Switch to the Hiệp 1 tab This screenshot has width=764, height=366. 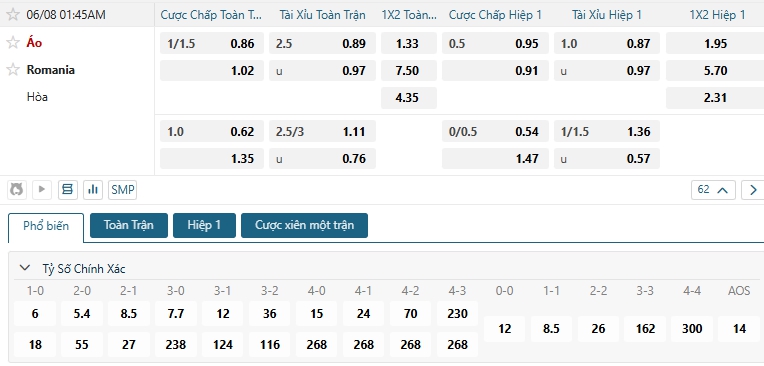pos(204,225)
